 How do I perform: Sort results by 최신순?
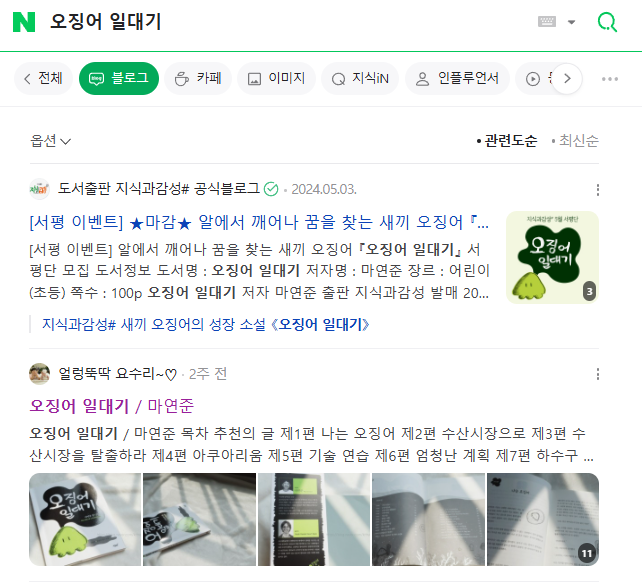click(575, 141)
